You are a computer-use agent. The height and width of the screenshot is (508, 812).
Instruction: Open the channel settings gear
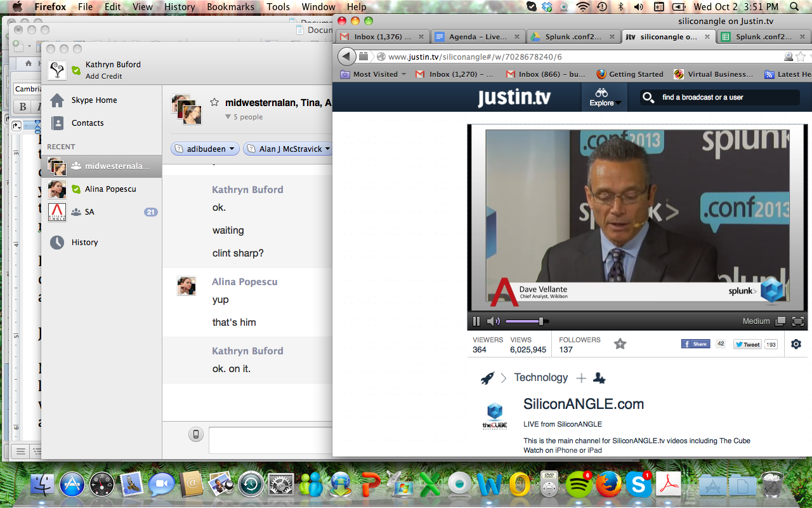tap(796, 344)
